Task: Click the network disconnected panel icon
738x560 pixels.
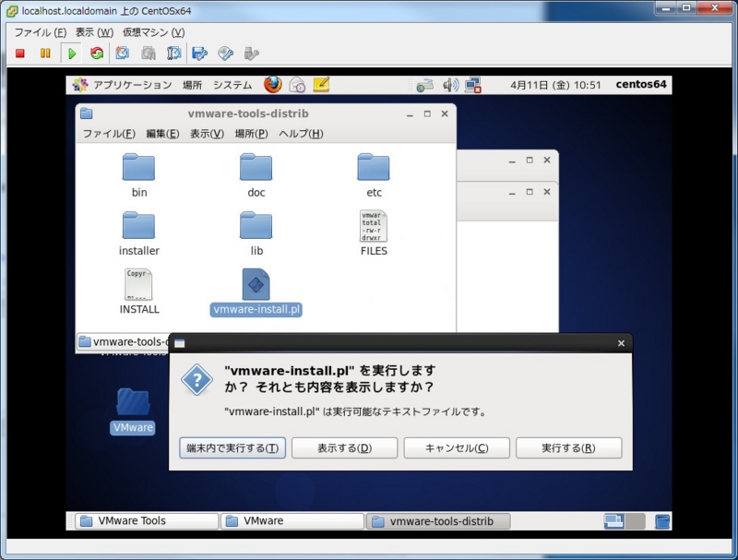Action: coord(473,85)
